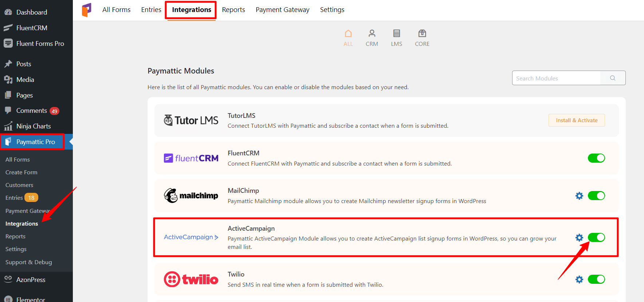Click the MailChimp module title
The image size is (644, 302).
coord(243,191)
